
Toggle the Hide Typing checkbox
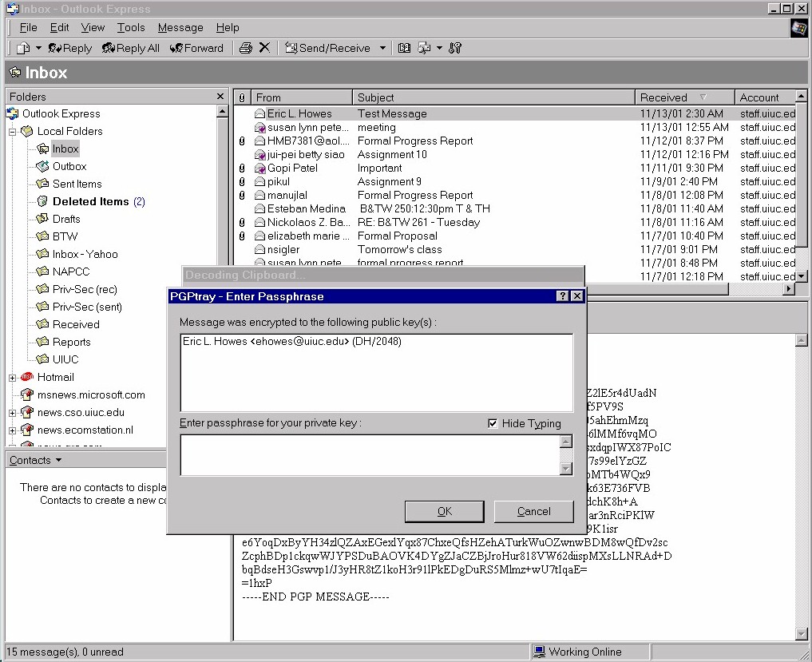pos(493,424)
